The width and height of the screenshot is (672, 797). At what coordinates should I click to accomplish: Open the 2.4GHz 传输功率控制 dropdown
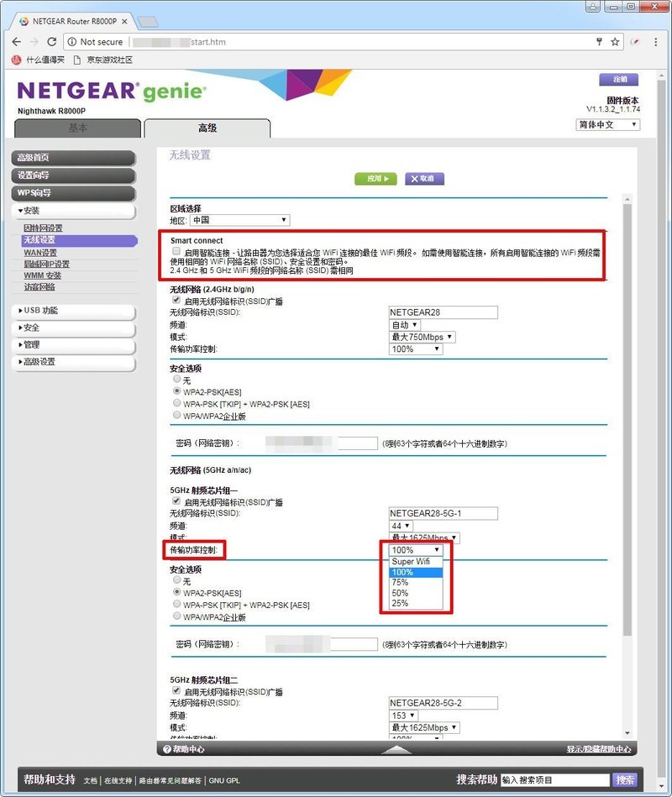pyautogui.click(x=415, y=349)
